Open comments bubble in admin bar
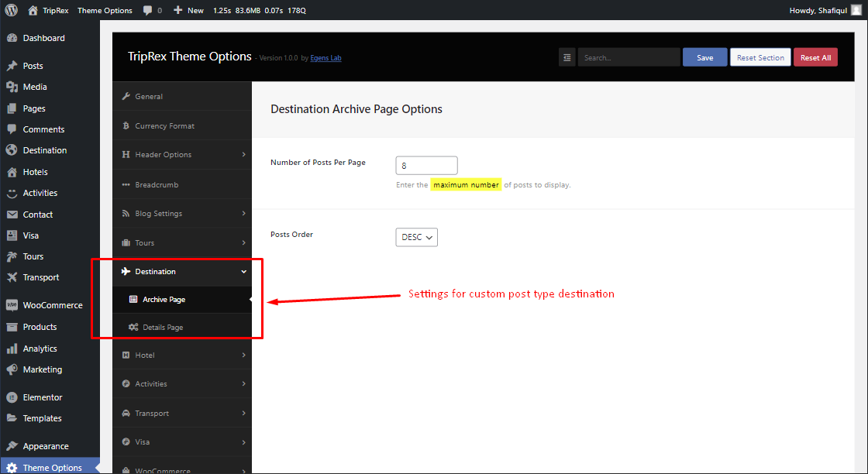 click(148, 10)
